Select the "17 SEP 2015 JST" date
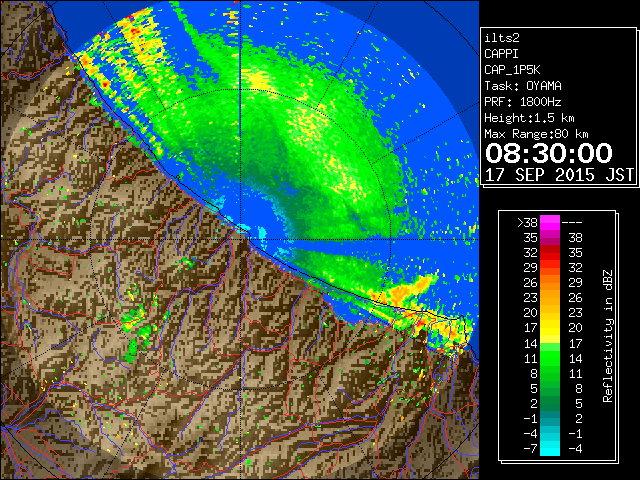The image size is (640, 480). (559, 175)
